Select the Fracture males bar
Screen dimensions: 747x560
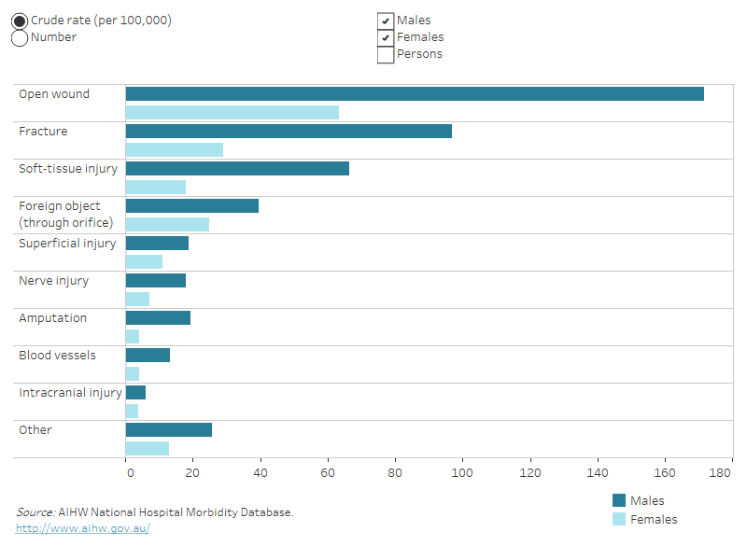[x=289, y=131]
